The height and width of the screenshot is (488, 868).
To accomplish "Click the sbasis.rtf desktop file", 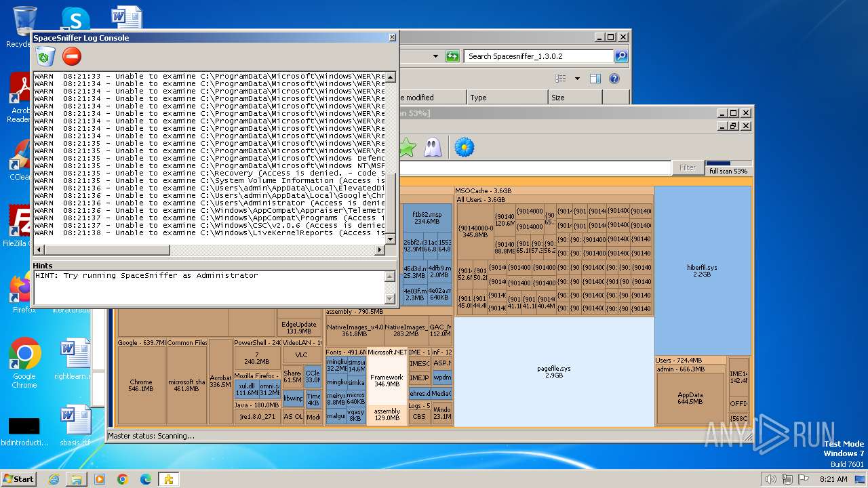I will (x=75, y=427).
